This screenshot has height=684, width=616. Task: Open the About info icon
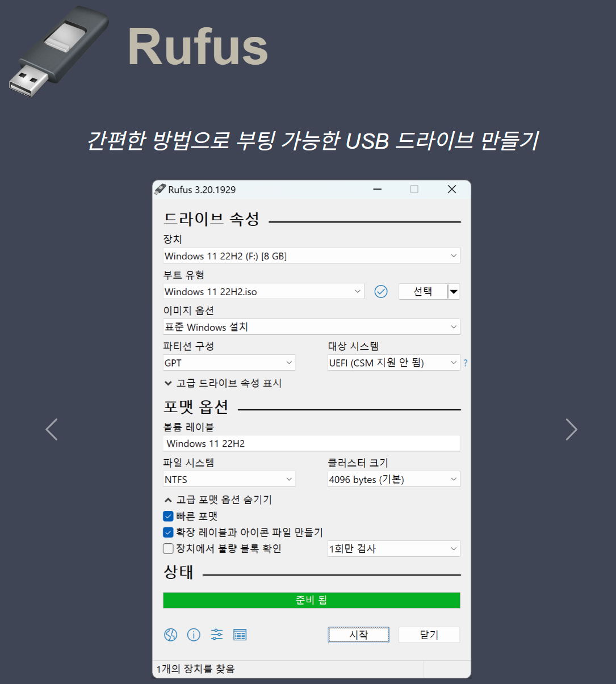194,635
